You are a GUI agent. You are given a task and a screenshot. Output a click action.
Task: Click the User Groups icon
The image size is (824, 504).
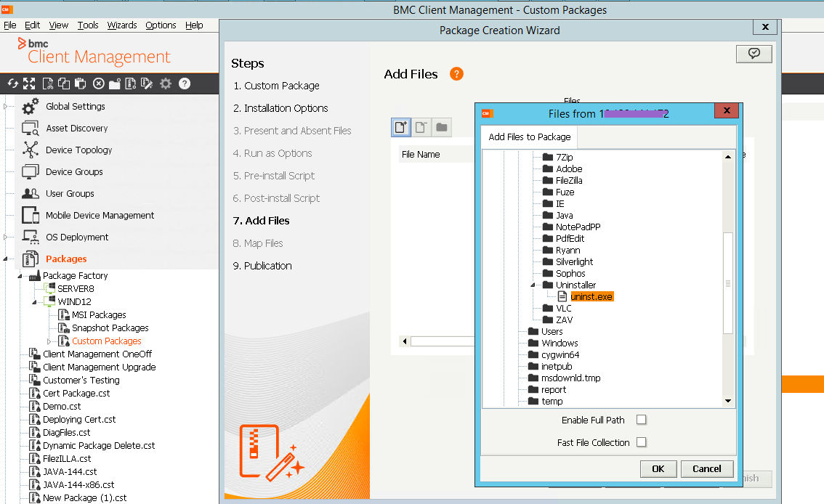(30, 194)
